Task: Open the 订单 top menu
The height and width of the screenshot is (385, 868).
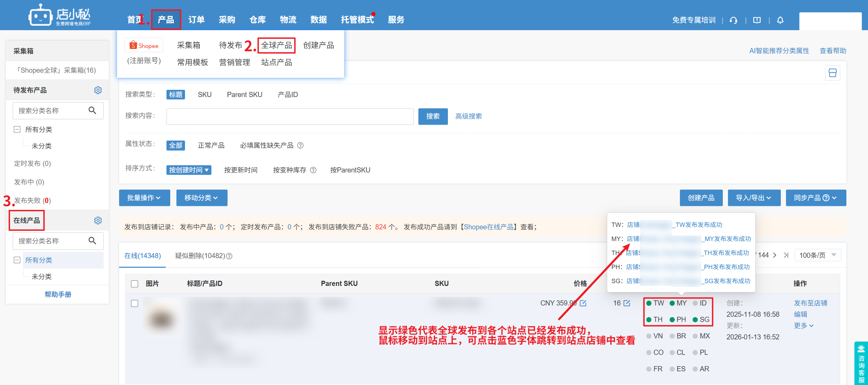Action: point(196,20)
